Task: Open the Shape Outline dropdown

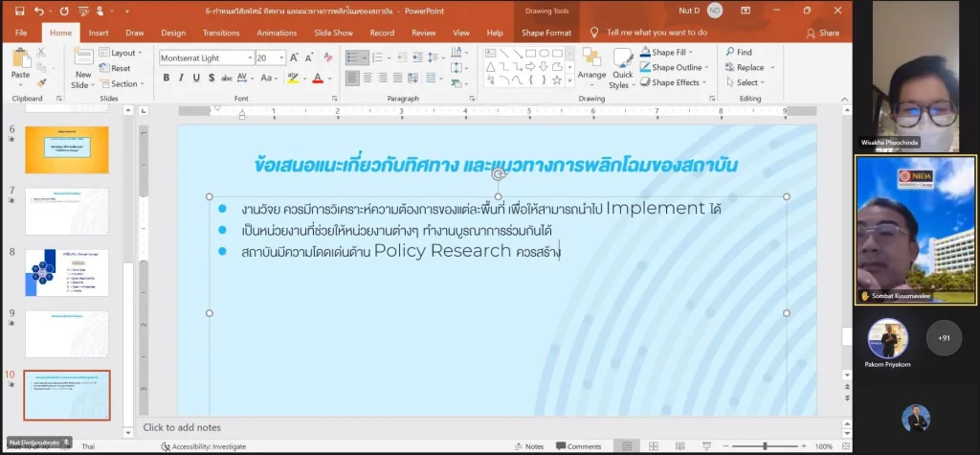Action: [x=675, y=67]
